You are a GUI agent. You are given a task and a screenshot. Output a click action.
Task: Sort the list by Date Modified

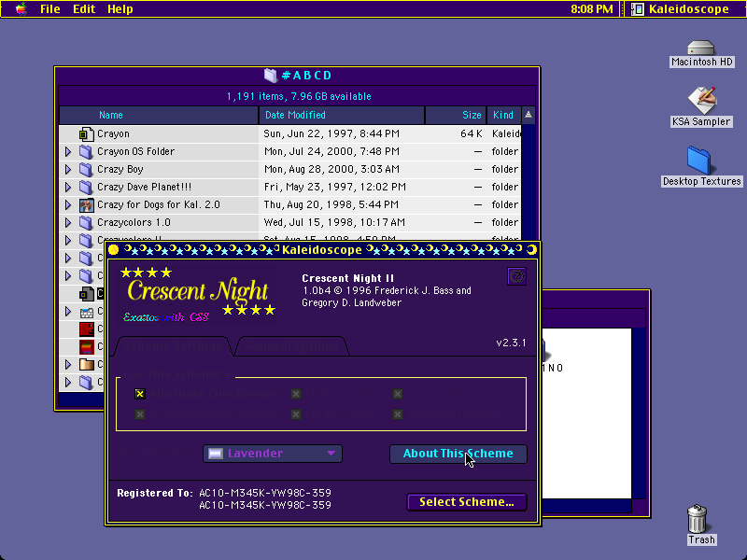(342, 115)
